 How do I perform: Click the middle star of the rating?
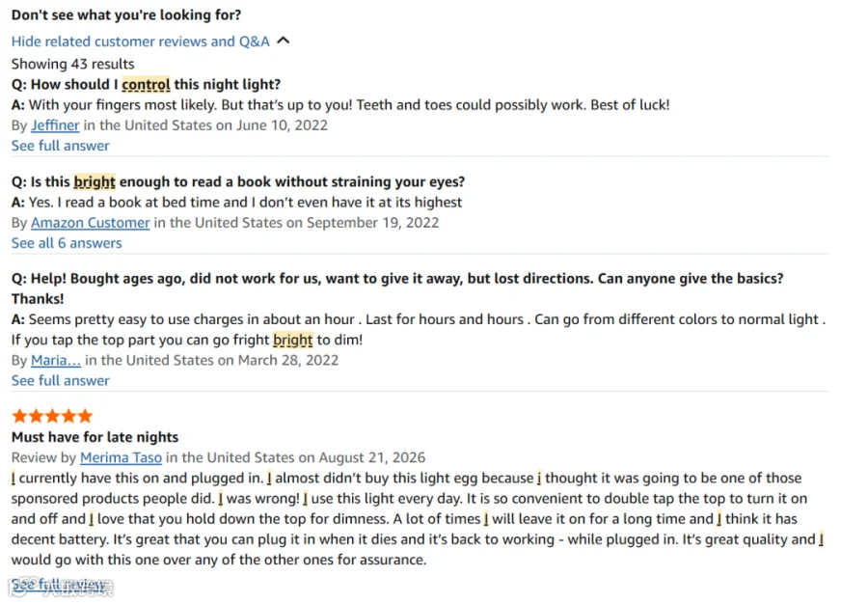pos(52,416)
